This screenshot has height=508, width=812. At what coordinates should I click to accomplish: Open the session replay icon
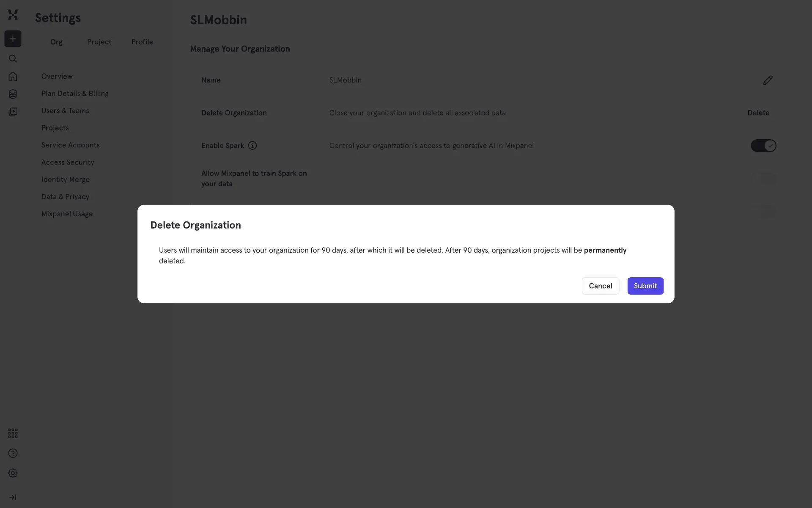tap(13, 112)
